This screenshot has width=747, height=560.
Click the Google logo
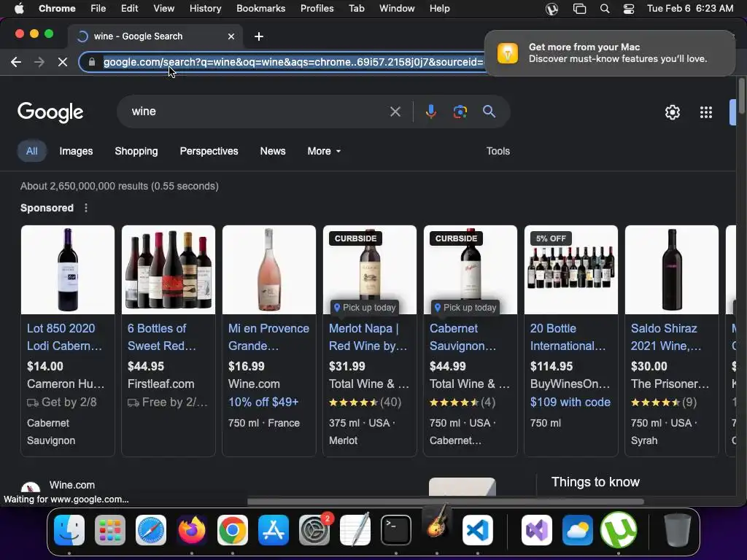[50, 112]
